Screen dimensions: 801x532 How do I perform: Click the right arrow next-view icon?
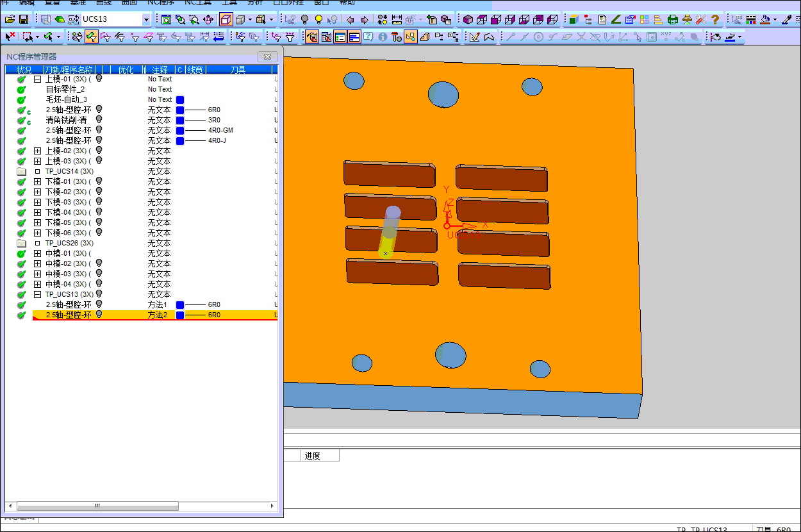point(365,20)
